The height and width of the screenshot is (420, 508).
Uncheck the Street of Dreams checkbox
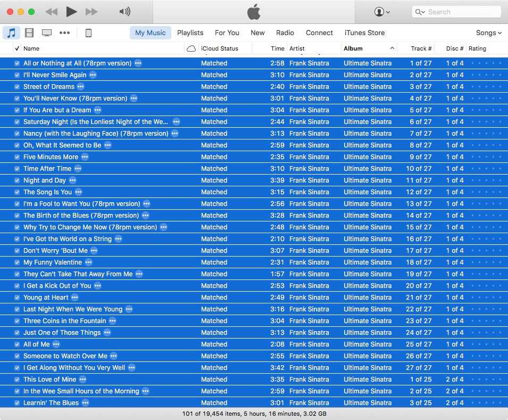tap(17, 87)
